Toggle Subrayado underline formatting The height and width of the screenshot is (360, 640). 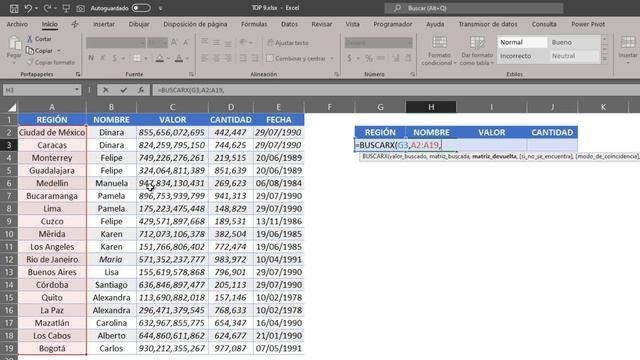click(115, 58)
